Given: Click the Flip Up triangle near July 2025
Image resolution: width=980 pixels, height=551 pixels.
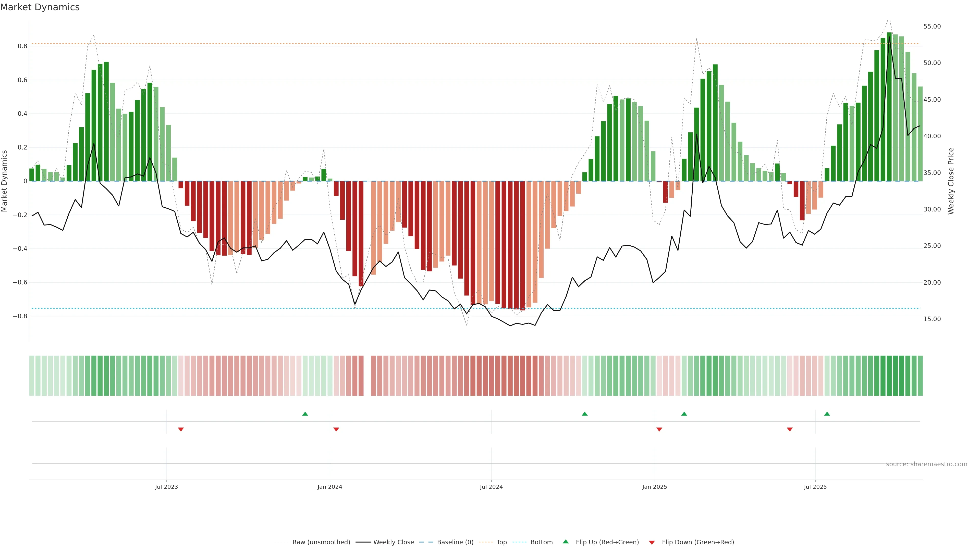Looking at the screenshot, I should (827, 414).
